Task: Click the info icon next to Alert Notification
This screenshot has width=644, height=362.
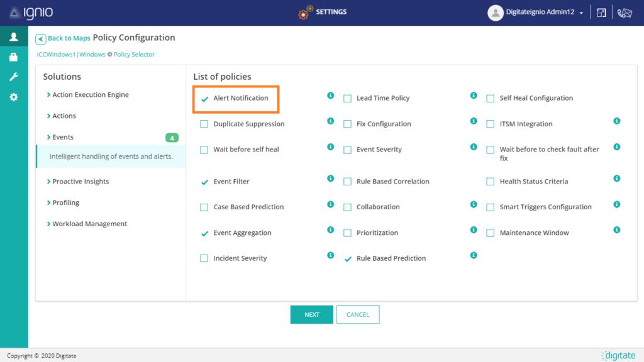Action: [330, 96]
